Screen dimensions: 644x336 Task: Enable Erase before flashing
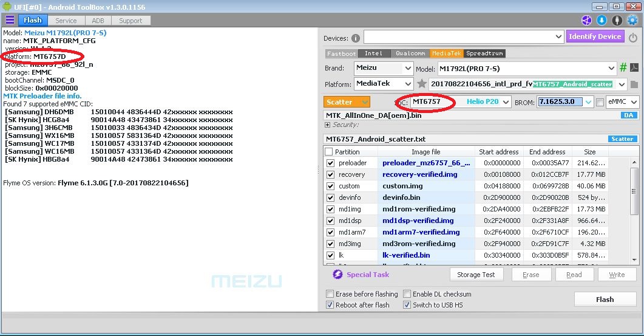[330, 293]
